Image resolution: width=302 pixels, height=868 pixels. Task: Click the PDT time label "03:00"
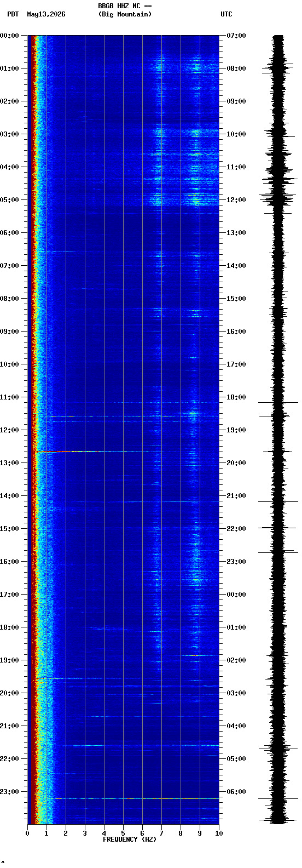coord(10,134)
